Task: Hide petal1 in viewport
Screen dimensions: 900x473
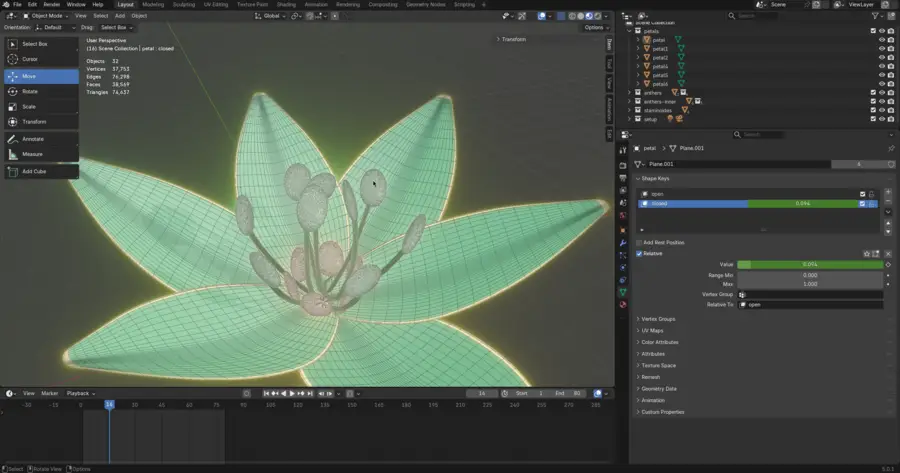Action: click(x=882, y=49)
